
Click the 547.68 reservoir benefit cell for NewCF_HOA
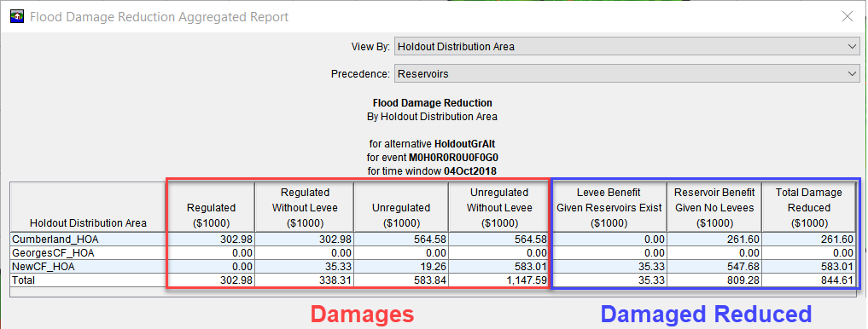point(714,267)
